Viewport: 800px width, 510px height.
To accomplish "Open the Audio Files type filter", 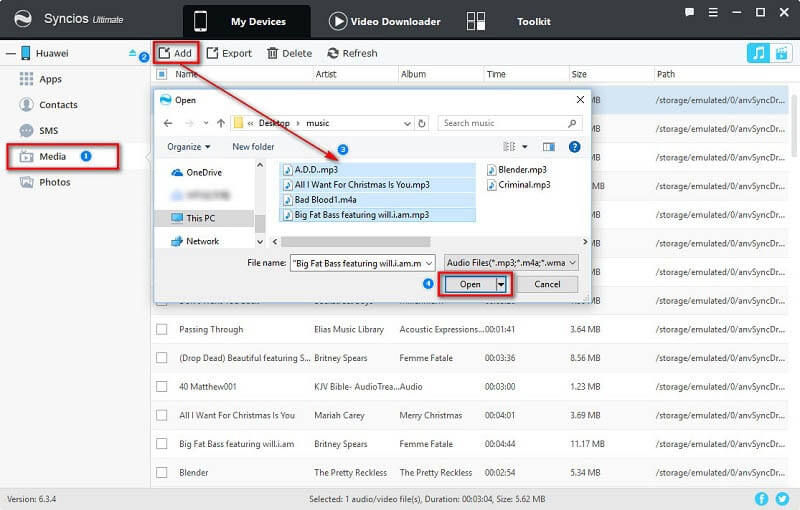I will [x=511, y=263].
